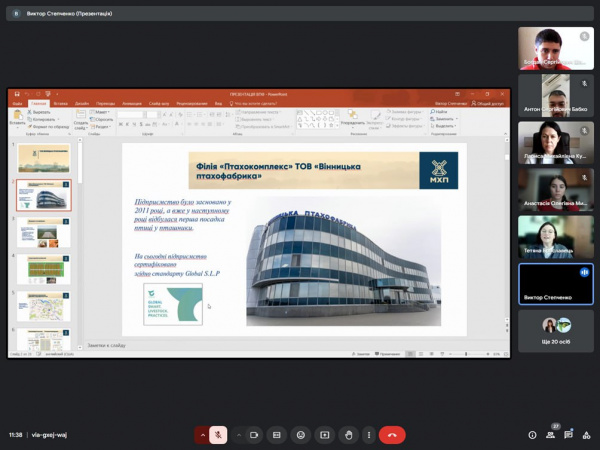This screenshot has width=600, height=450.
Task: Show the participants list with 27 badge
Action: (x=551, y=435)
